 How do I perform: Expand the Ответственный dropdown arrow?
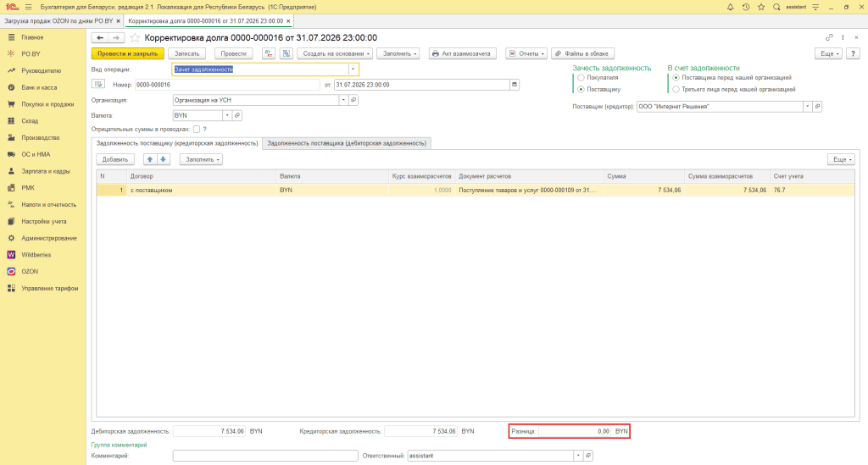click(x=578, y=456)
